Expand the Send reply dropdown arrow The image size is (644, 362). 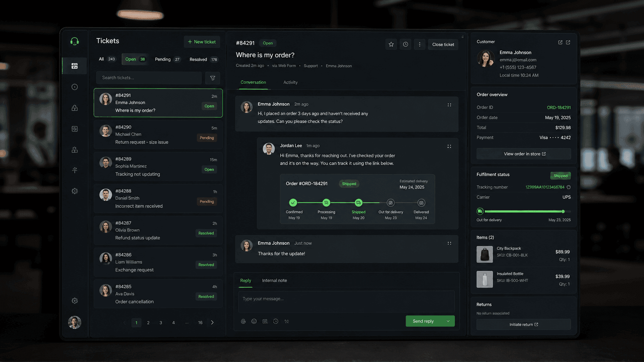(x=448, y=321)
